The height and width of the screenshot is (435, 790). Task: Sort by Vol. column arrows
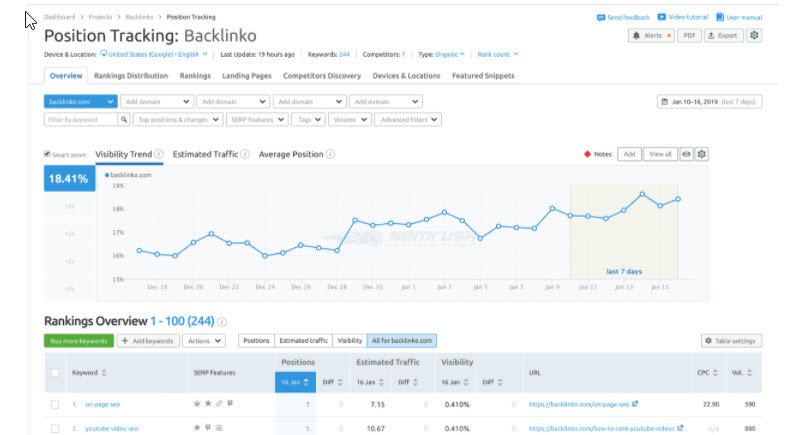[749, 372]
